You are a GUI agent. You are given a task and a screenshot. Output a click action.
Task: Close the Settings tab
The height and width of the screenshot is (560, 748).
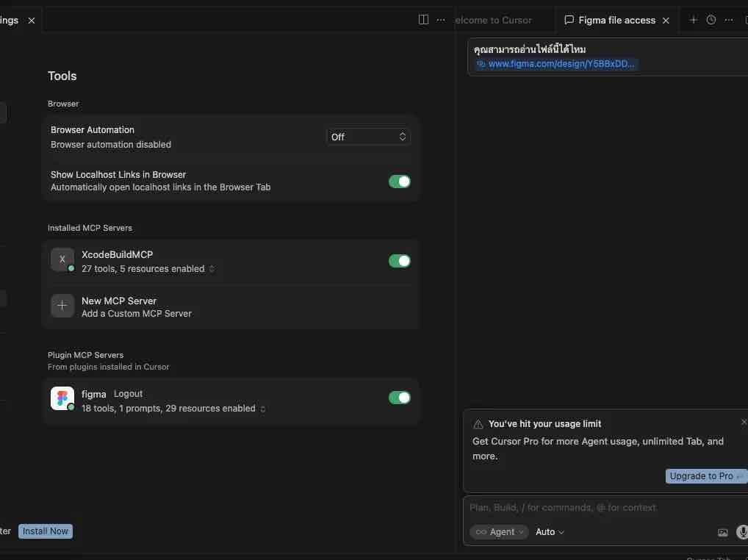(x=32, y=21)
